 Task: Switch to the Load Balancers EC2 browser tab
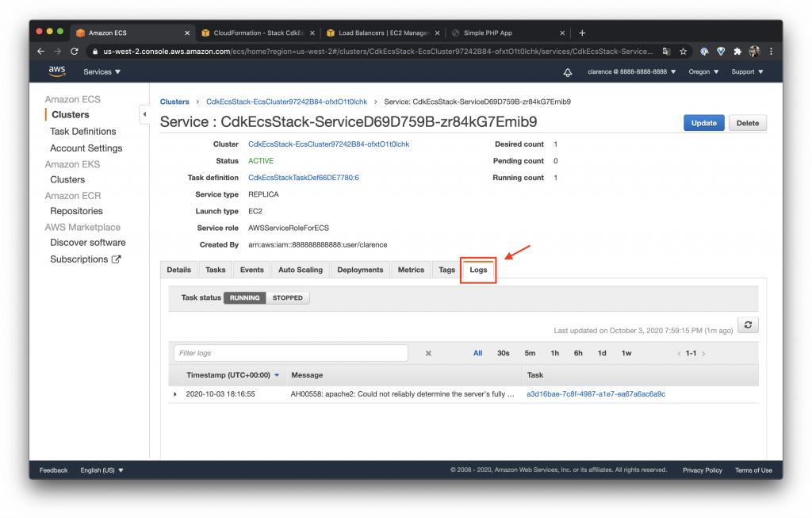(383, 33)
